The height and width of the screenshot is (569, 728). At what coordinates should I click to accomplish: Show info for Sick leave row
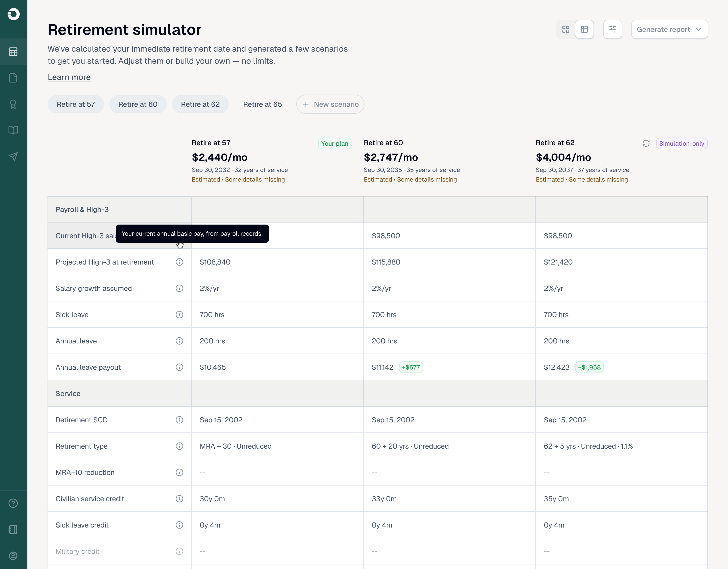[x=179, y=315]
